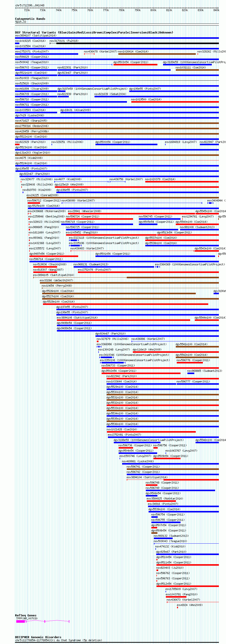Click label nsv436080 (Korbel2007)
Screen dimensions: 226x644
click(x=78, y=200)
